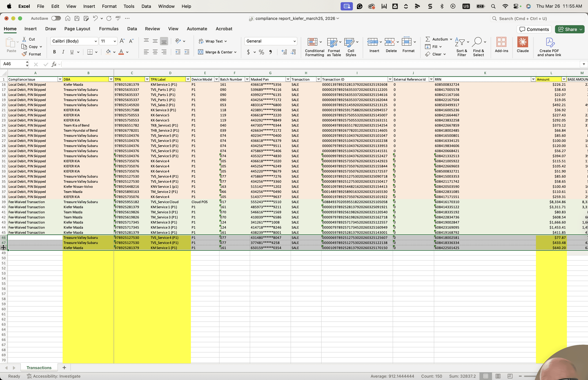Select Normal view button in status bar
Viewport: 588px width, 380px height.
point(486,376)
